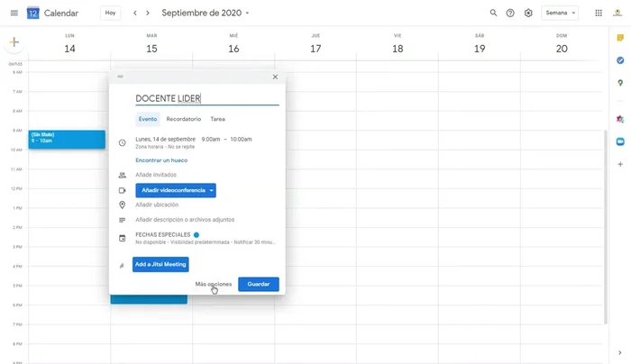
Task: Click the colorful create plus button
Action: [14, 41]
